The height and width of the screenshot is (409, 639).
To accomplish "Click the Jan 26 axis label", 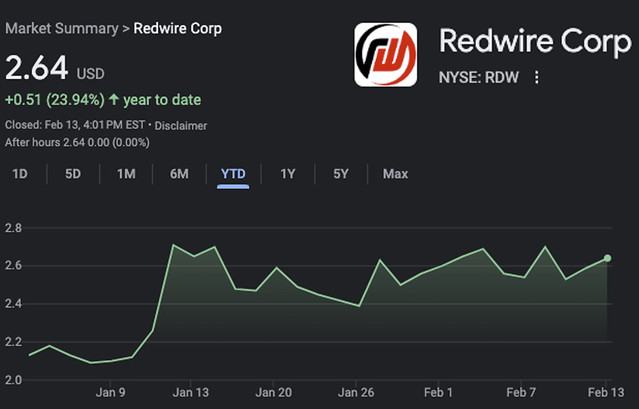I will [356, 393].
